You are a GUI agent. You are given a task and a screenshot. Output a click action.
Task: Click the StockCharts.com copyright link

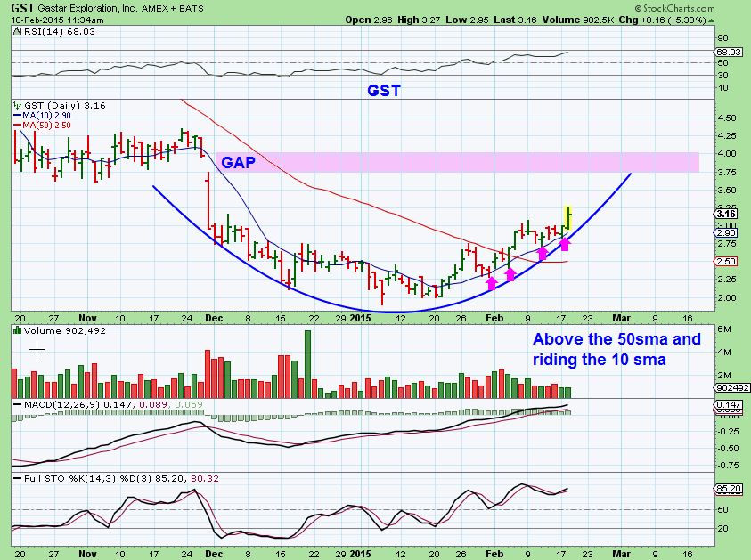pos(675,8)
